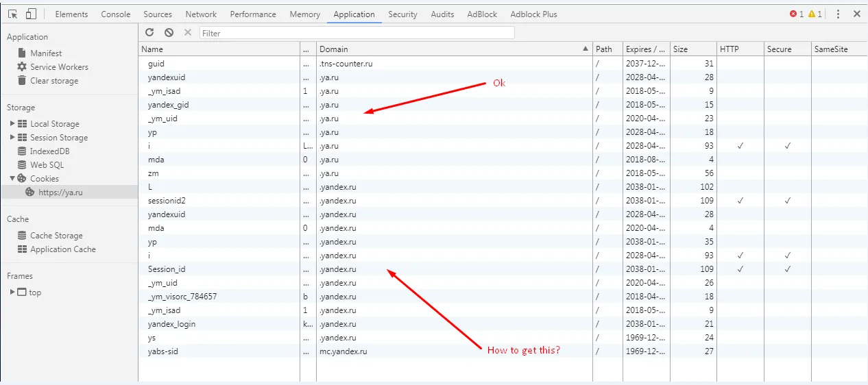Expand top frame tree arrow
This screenshot has width=868, height=385.
pyautogui.click(x=12, y=292)
